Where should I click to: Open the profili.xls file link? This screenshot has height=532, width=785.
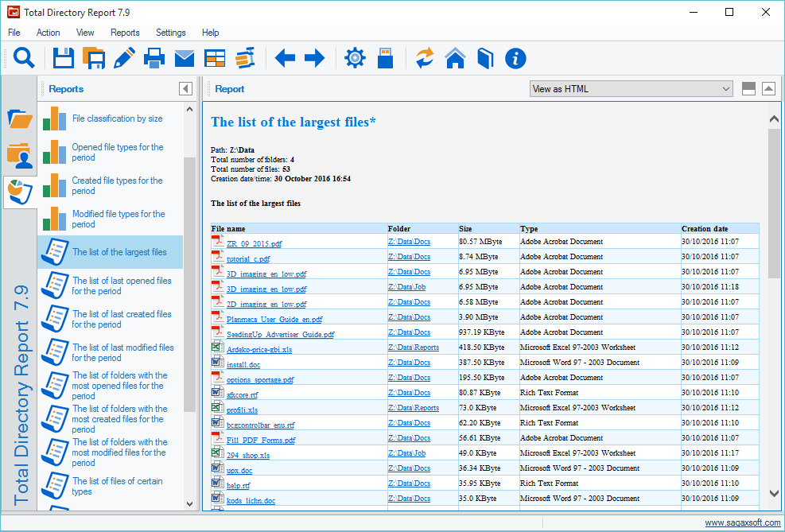[243, 410]
